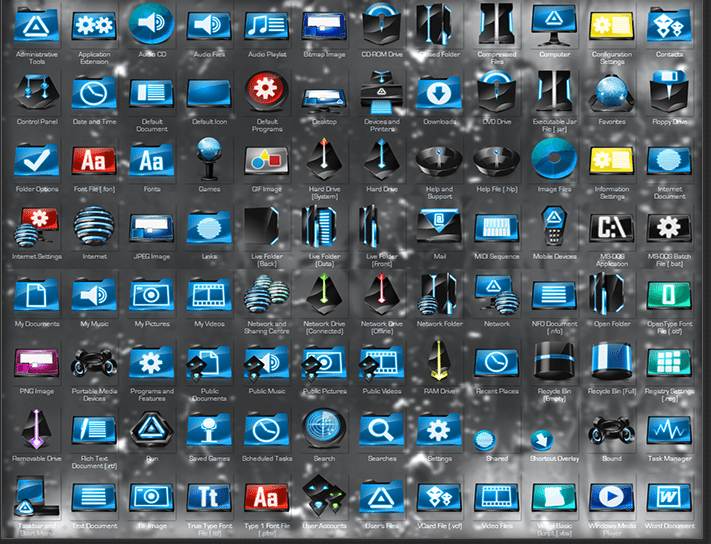Open the Task Manager icon

(x=669, y=429)
